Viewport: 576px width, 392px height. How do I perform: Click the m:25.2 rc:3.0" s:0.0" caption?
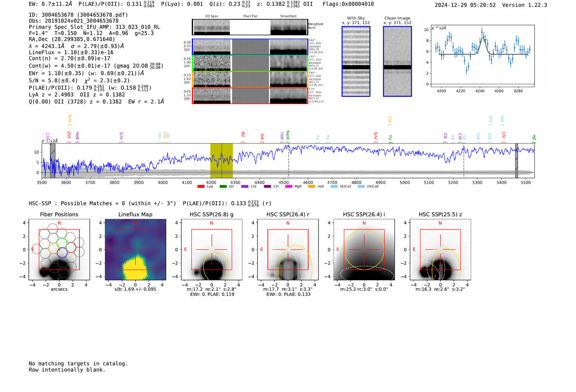coord(364,289)
